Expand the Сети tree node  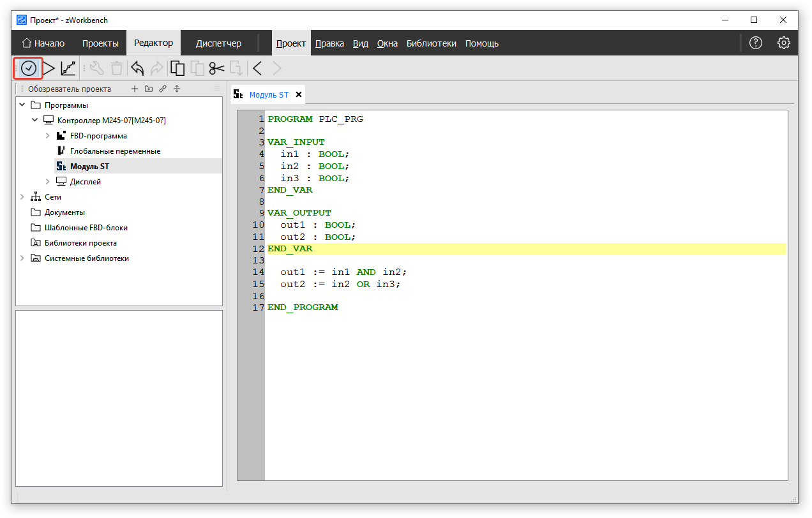coord(22,197)
